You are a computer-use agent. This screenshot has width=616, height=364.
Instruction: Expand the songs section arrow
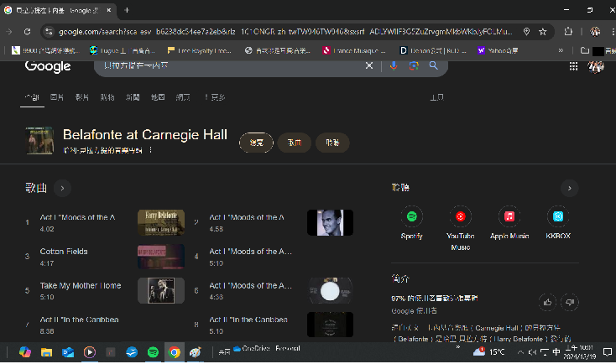[x=62, y=188]
